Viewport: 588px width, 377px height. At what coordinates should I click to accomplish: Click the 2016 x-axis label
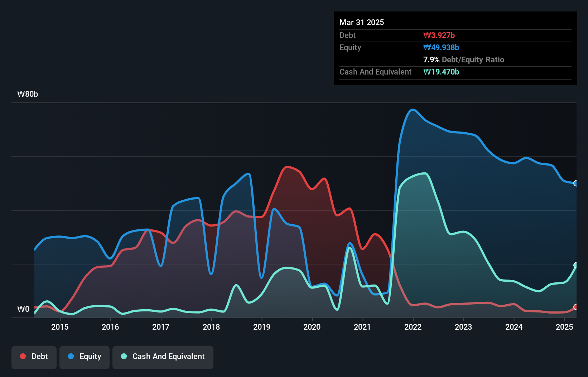(x=110, y=327)
